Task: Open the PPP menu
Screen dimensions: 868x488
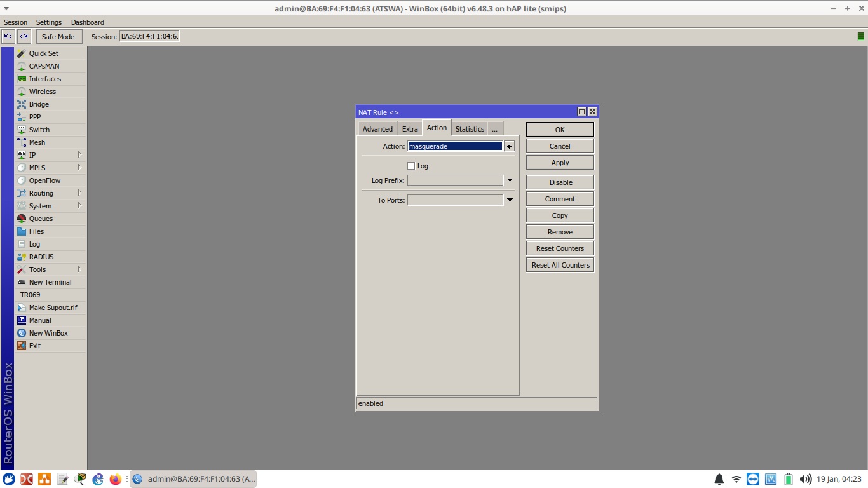Action: [50, 117]
